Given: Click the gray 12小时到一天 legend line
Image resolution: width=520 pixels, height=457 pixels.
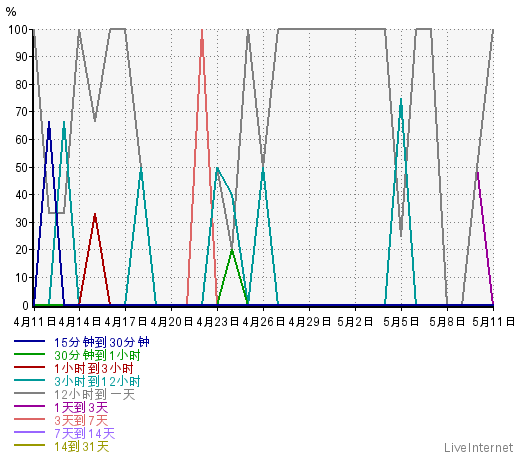Looking at the screenshot, I should (x=29, y=393).
